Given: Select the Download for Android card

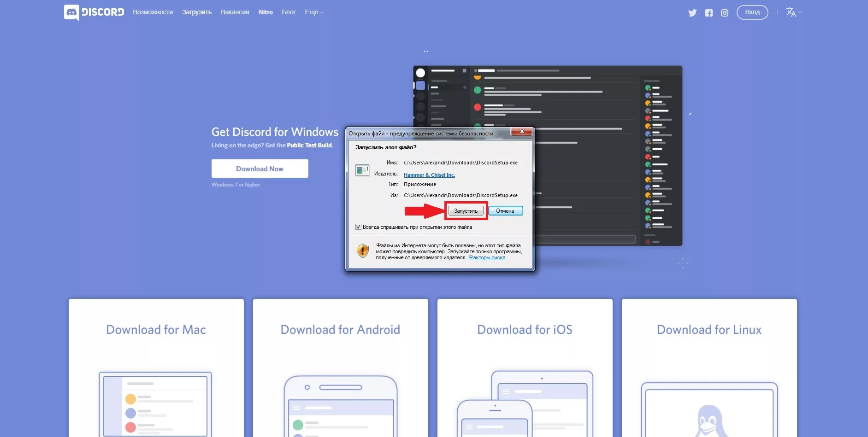Looking at the screenshot, I should point(341,368).
